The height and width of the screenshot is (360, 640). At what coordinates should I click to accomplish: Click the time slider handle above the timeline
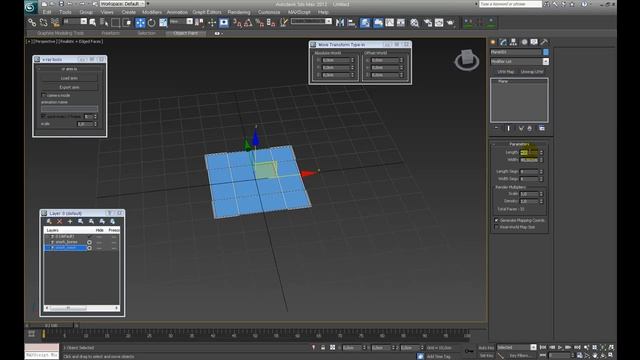[51, 326]
